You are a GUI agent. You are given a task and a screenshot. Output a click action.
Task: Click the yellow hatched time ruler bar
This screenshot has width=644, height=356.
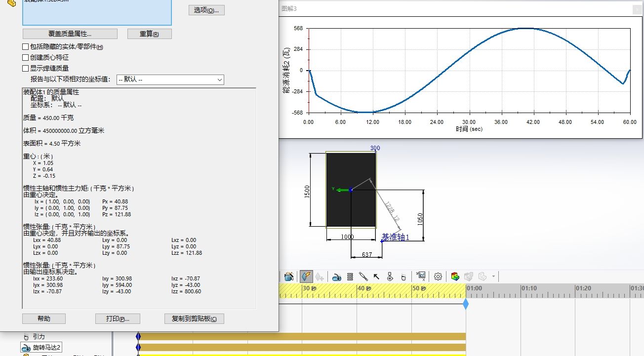(372, 291)
